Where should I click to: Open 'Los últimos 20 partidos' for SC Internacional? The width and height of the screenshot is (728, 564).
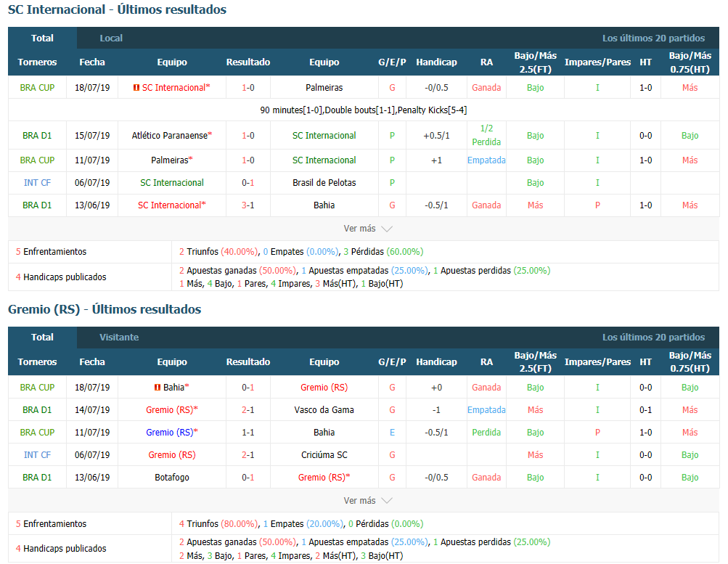(653, 38)
